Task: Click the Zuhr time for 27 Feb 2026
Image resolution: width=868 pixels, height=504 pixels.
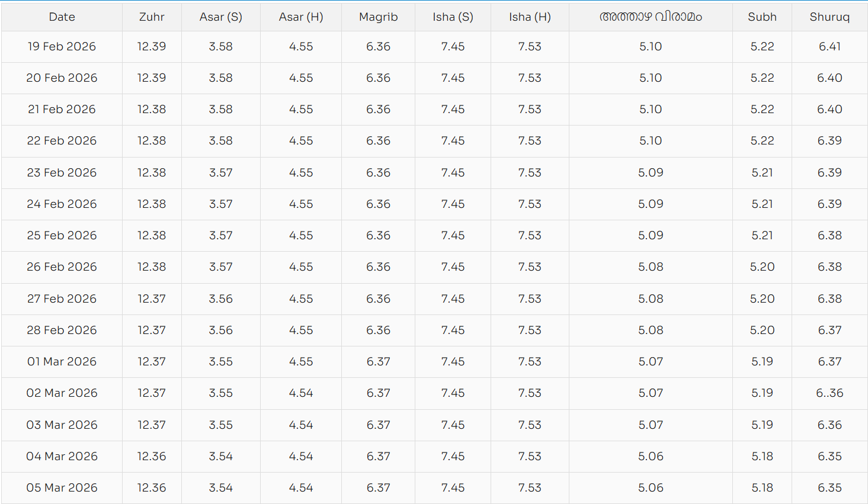Action: [152, 299]
